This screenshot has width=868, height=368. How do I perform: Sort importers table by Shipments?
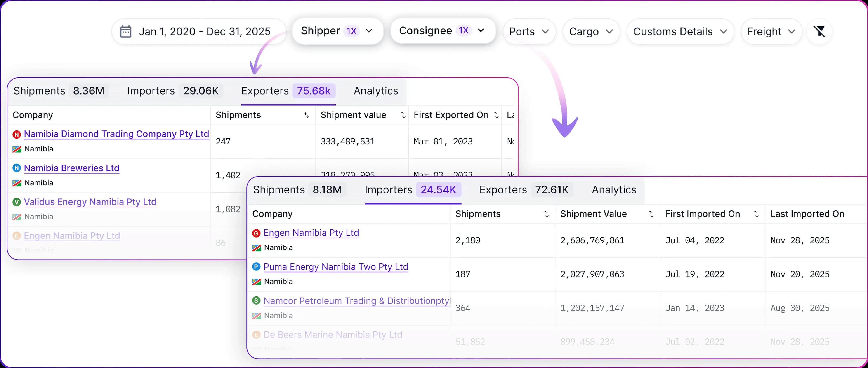tap(546, 214)
